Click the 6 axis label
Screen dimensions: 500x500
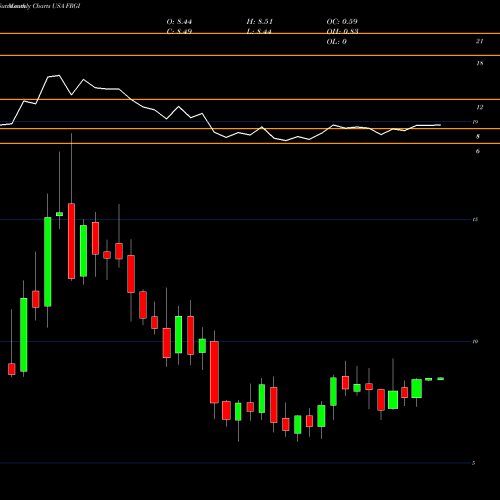click(478, 151)
